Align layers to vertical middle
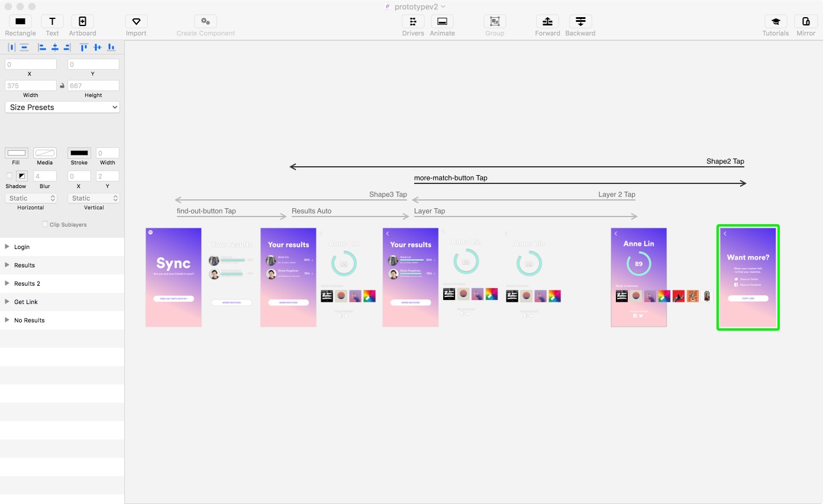 (98, 47)
